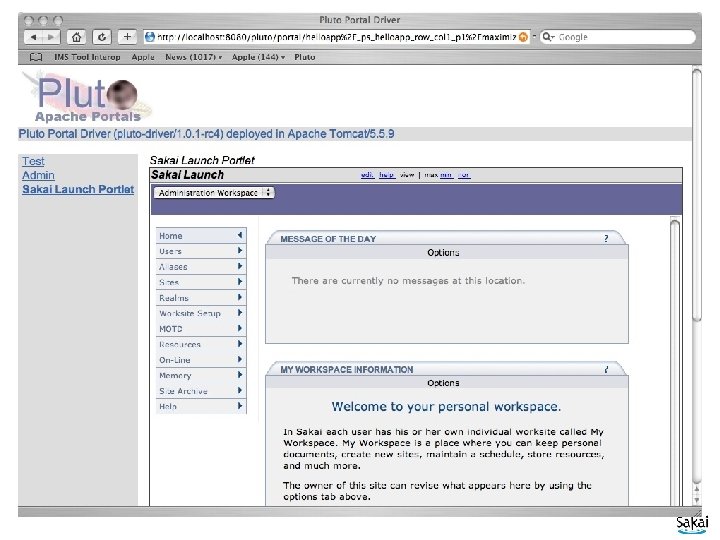Select Aliases in the Sakai tool menu
Image resolution: width=720 pixels, height=540 pixels.
tap(201, 267)
